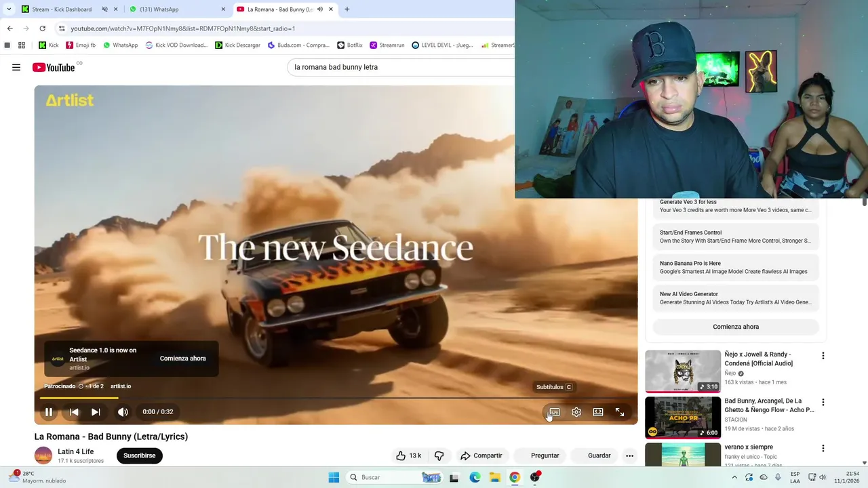
Task: Click Comienza ahora in the sidebar ad
Action: (736, 327)
